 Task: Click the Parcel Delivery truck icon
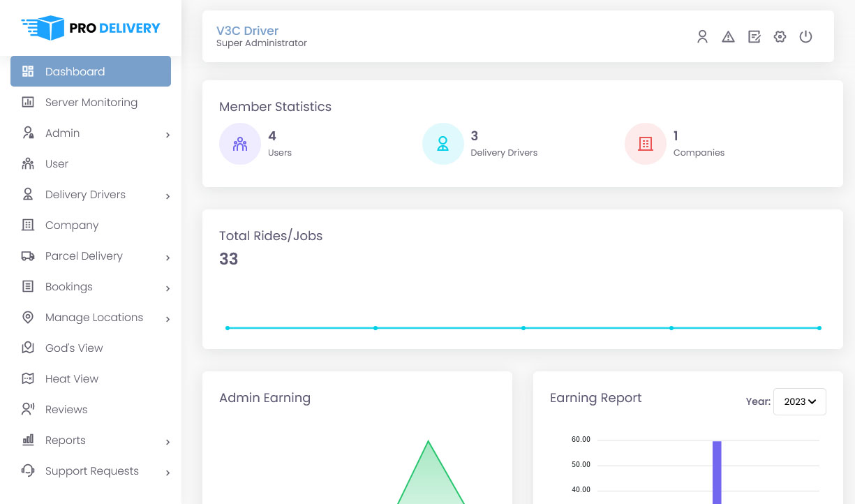click(28, 255)
